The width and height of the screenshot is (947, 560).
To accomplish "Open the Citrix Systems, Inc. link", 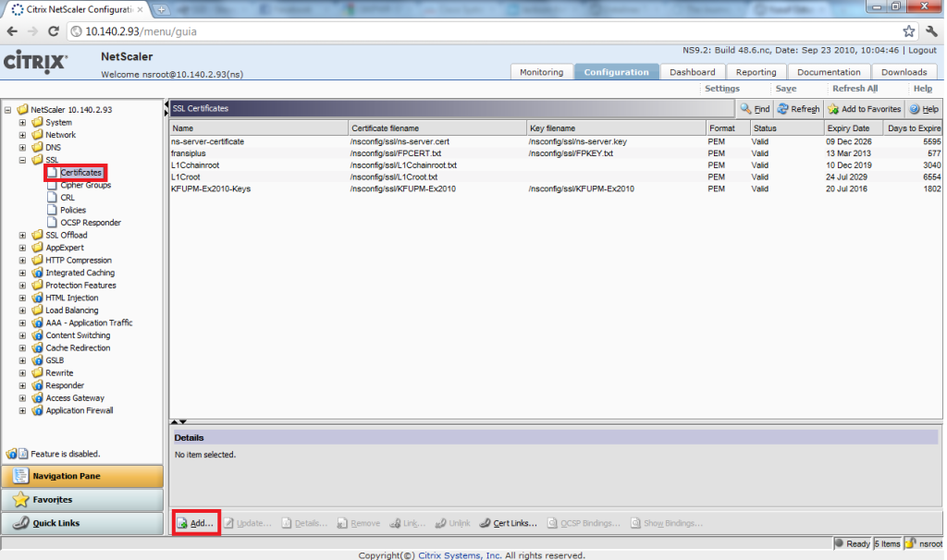I will pyautogui.click(x=460, y=555).
